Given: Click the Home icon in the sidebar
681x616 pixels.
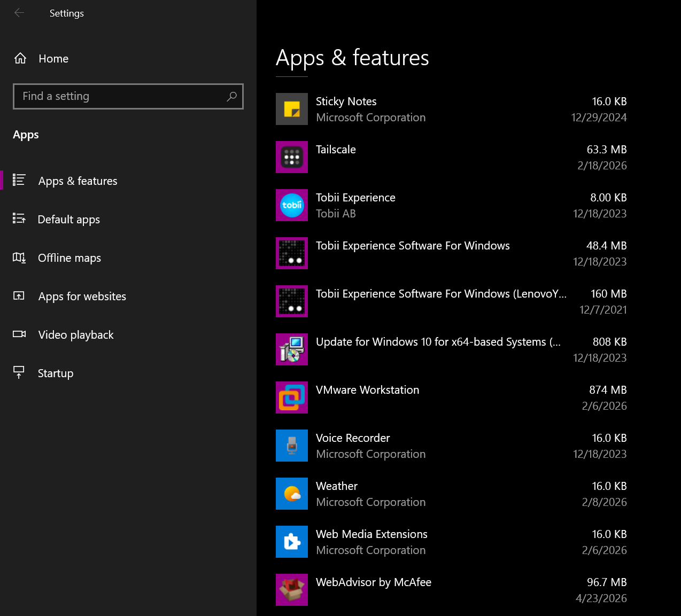Looking at the screenshot, I should pos(20,58).
